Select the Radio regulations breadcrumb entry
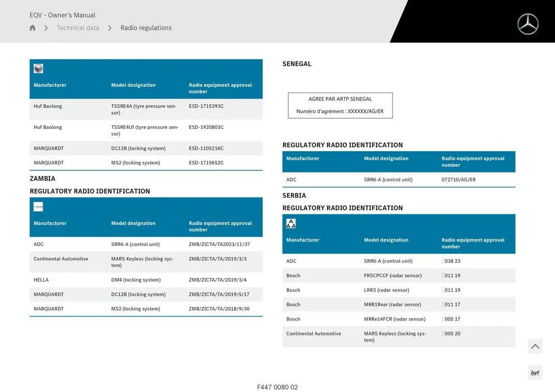 (x=146, y=27)
